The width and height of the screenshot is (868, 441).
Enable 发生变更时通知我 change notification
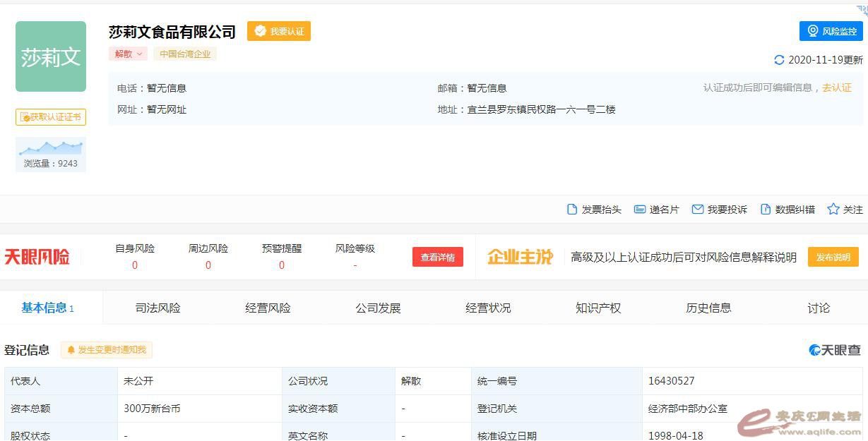pyautogui.click(x=107, y=350)
